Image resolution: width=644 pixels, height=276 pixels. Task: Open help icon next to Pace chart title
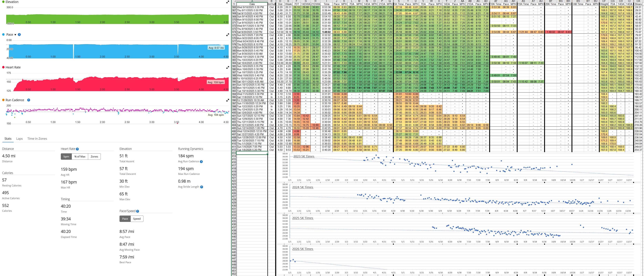pos(19,35)
